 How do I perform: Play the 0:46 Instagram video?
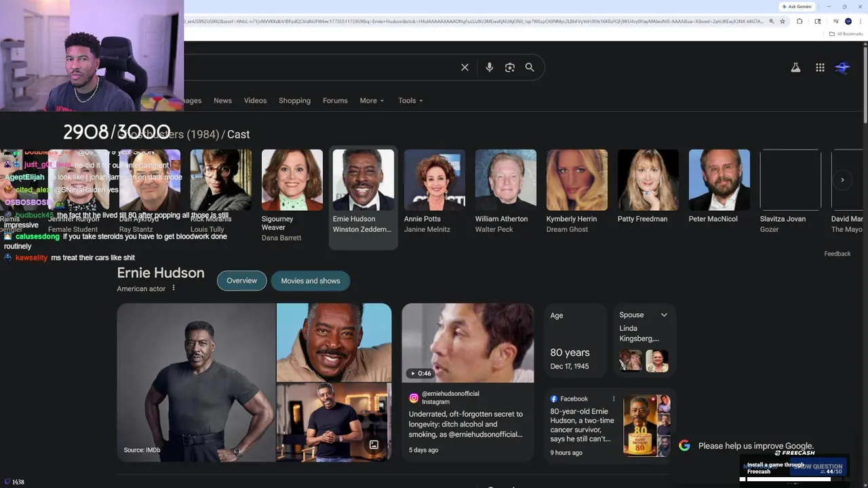(x=468, y=343)
